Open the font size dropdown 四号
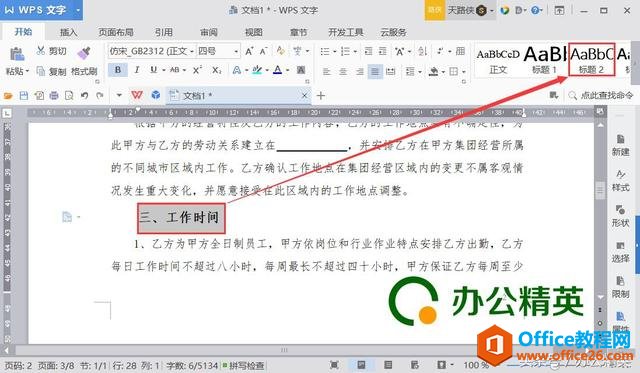The image size is (640, 373). point(236,52)
